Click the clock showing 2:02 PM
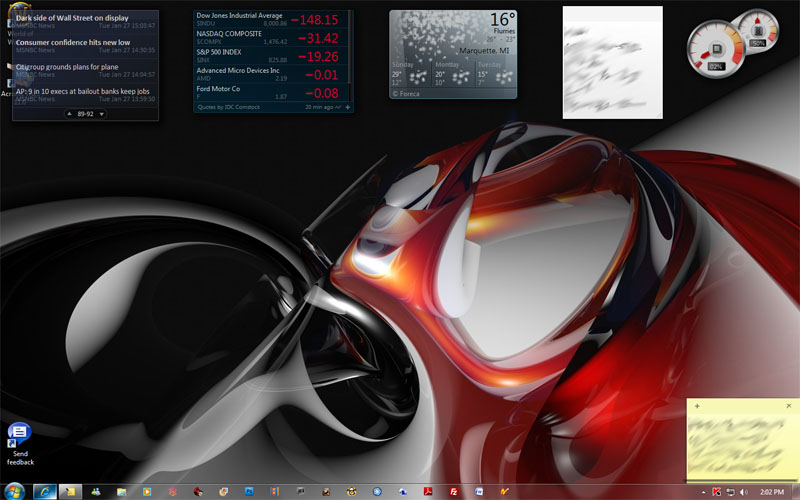This screenshot has height=500, width=800. (771, 492)
